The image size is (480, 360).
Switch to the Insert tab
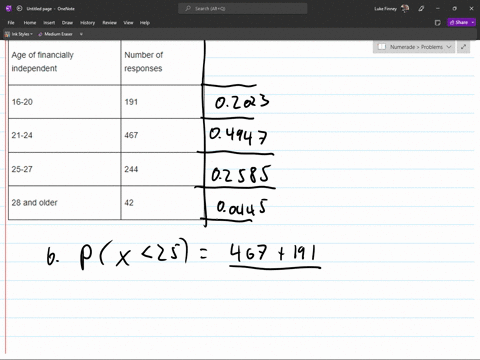pyautogui.click(x=49, y=23)
